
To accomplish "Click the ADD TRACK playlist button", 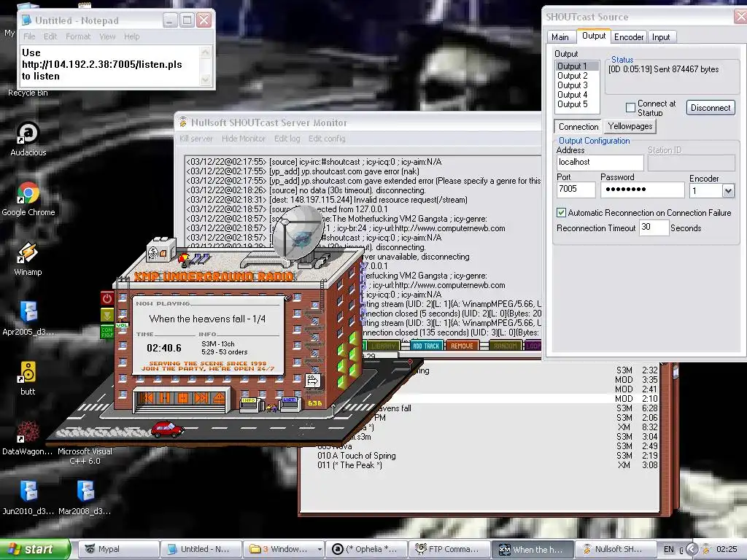I will click(426, 346).
